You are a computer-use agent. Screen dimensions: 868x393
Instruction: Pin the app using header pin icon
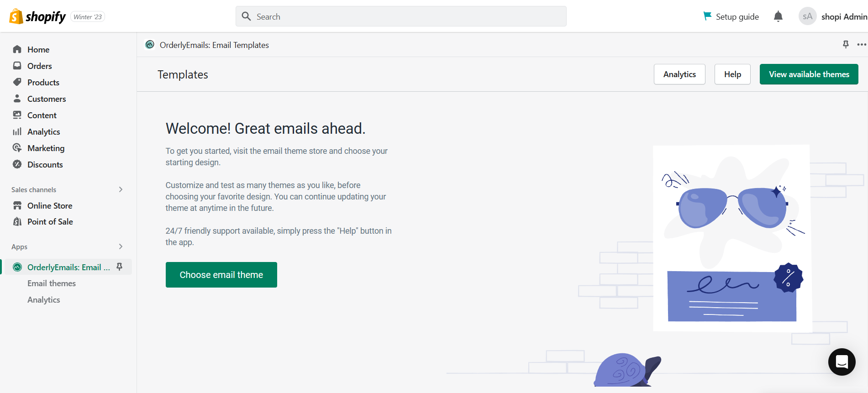[846, 44]
